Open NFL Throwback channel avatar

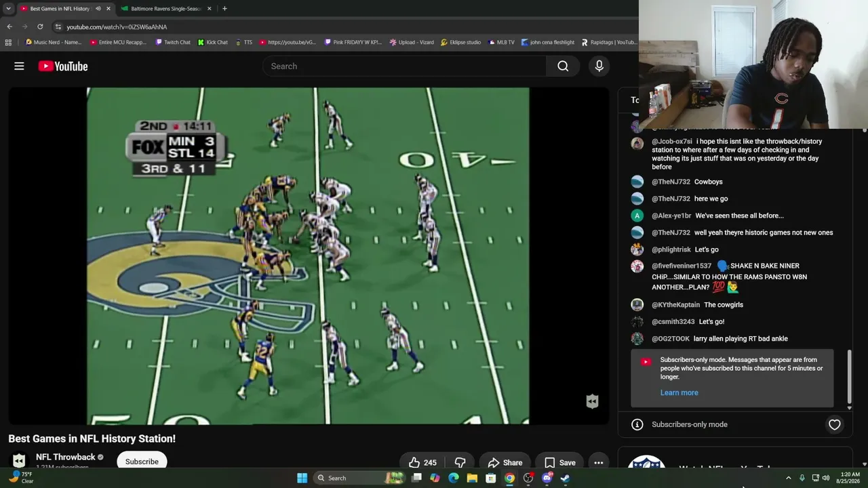(19, 461)
